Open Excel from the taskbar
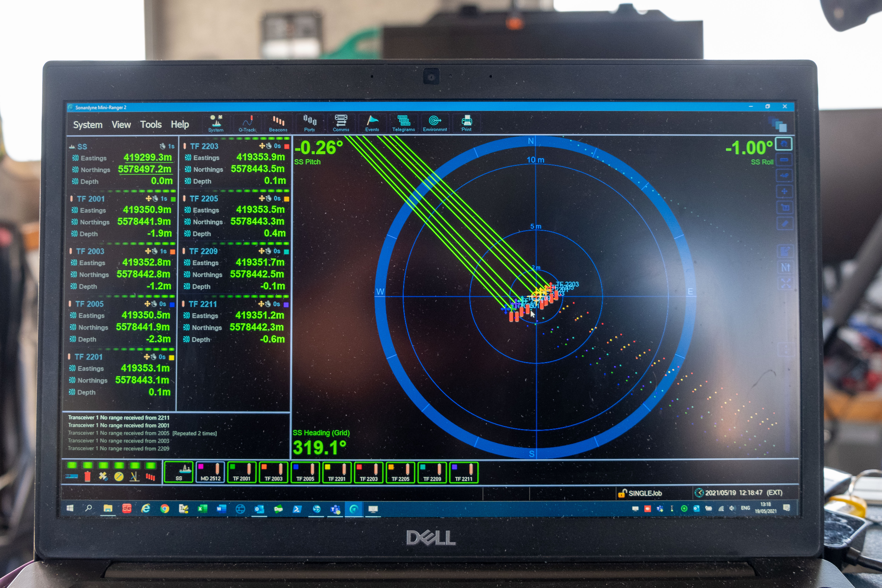882x588 pixels. coord(202,509)
